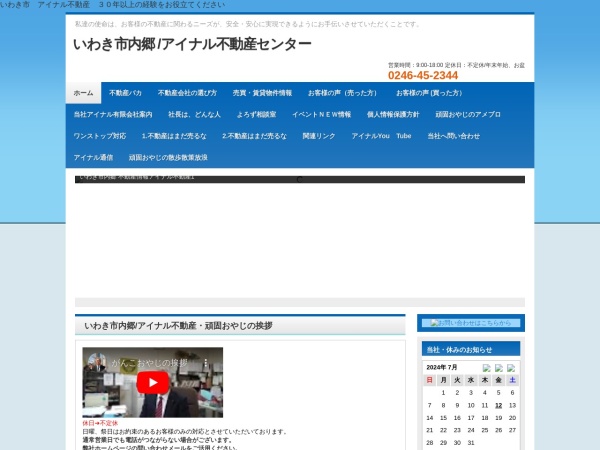Visit the よろず相談室 page
This screenshot has width=600, height=450.
tap(256, 114)
